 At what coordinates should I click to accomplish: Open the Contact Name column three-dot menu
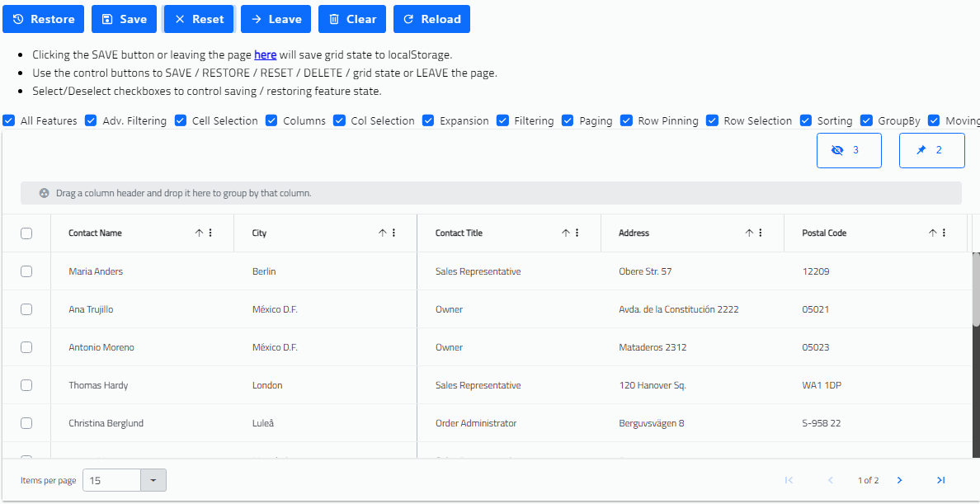210,233
